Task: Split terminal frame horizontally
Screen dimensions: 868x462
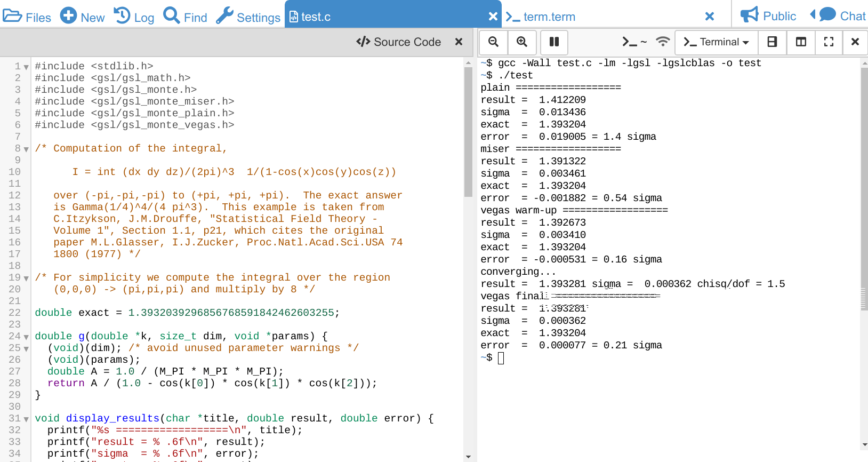Action: 771,42
